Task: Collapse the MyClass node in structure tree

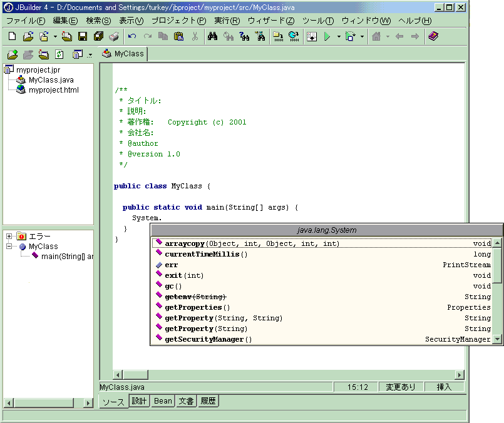Action: pyautogui.click(x=9, y=247)
